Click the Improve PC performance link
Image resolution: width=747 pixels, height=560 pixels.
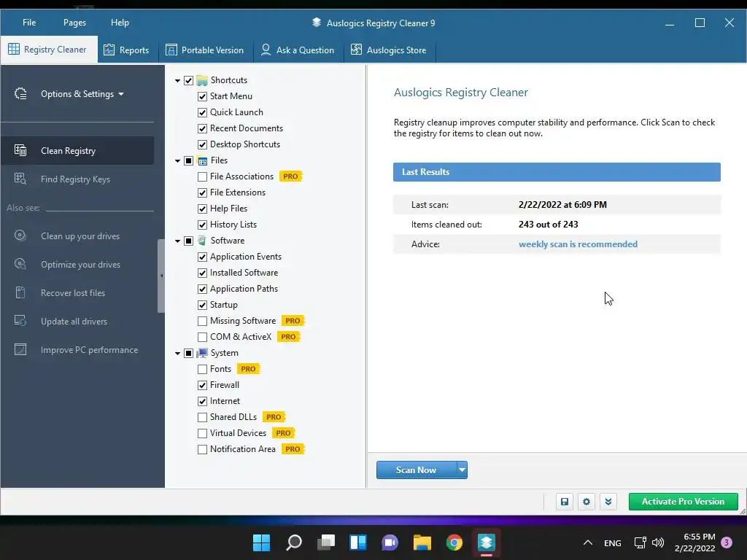point(90,349)
